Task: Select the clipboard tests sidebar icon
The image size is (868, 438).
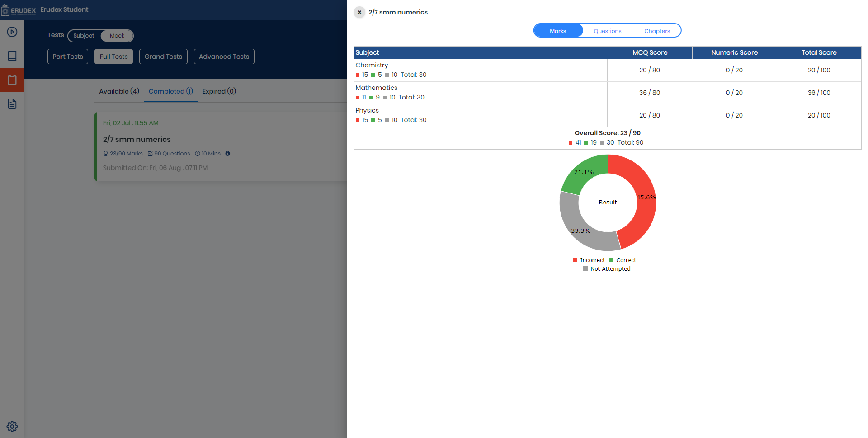Action: [x=12, y=80]
